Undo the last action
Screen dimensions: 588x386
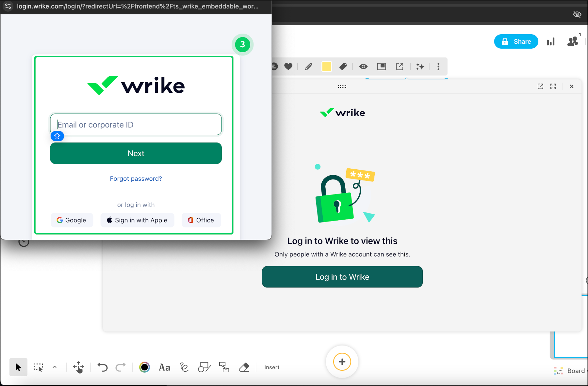pyautogui.click(x=103, y=367)
